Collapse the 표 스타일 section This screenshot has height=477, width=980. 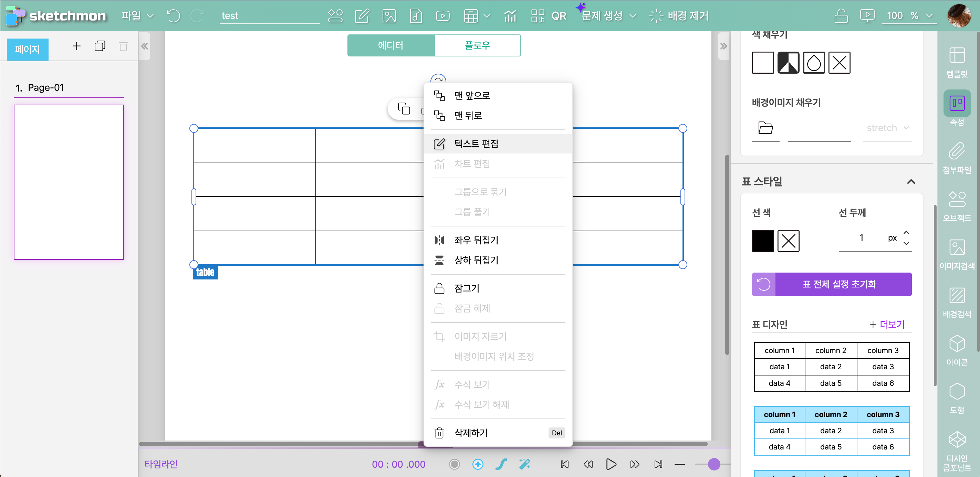click(x=911, y=181)
